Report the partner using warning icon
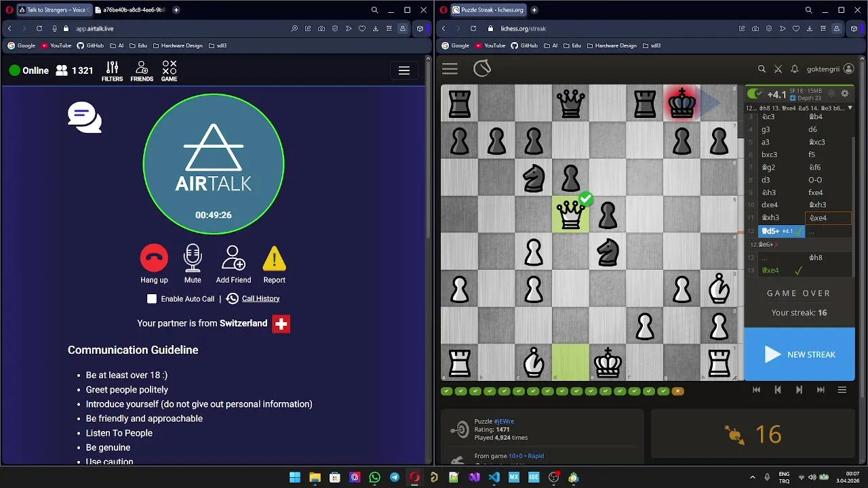868x488 pixels. (x=274, y=258)
